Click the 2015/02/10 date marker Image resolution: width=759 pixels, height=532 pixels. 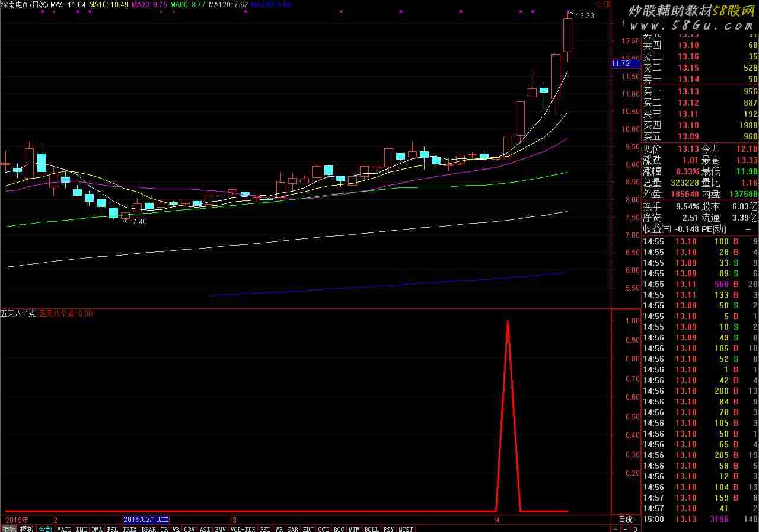(x=146, y=520)
